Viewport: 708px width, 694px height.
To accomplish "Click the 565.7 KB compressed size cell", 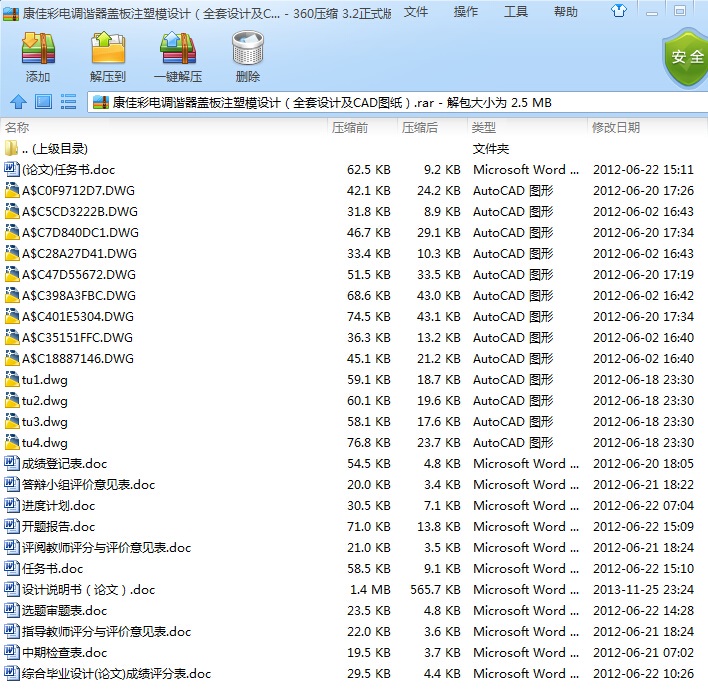I will 435,589.
